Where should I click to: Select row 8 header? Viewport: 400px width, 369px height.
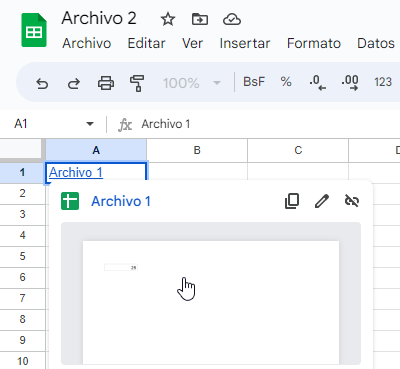coord(22,319)
